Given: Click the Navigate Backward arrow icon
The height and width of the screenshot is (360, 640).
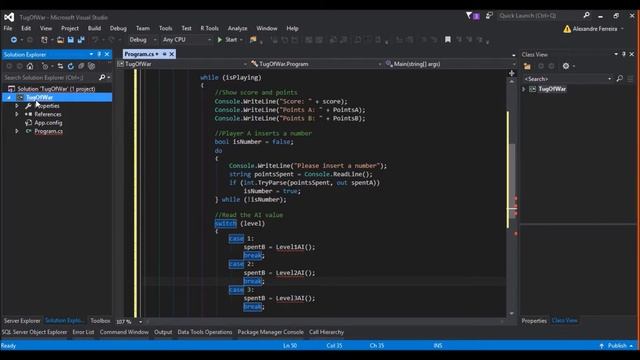Looking at the screenshot, I should (x=13, y=40).
